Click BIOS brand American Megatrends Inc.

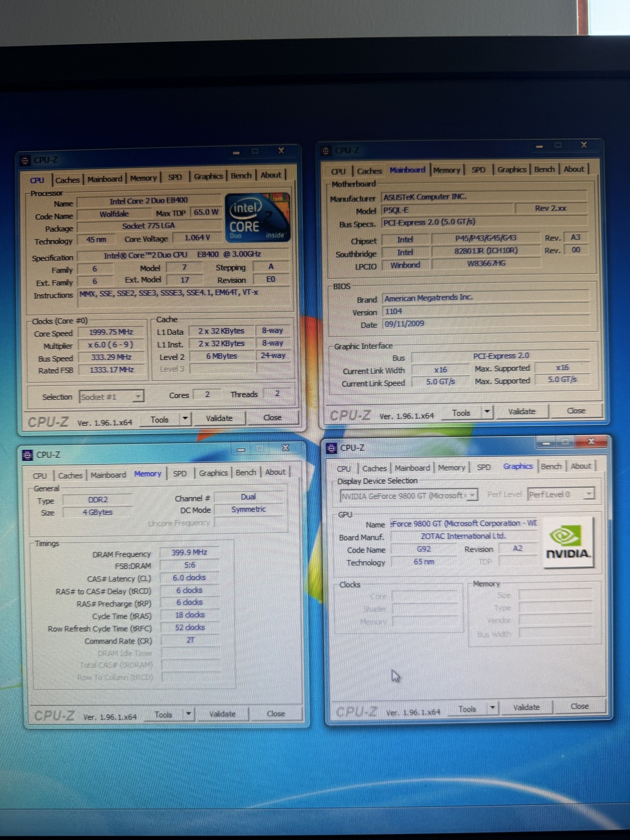click(x=486, y=298)
